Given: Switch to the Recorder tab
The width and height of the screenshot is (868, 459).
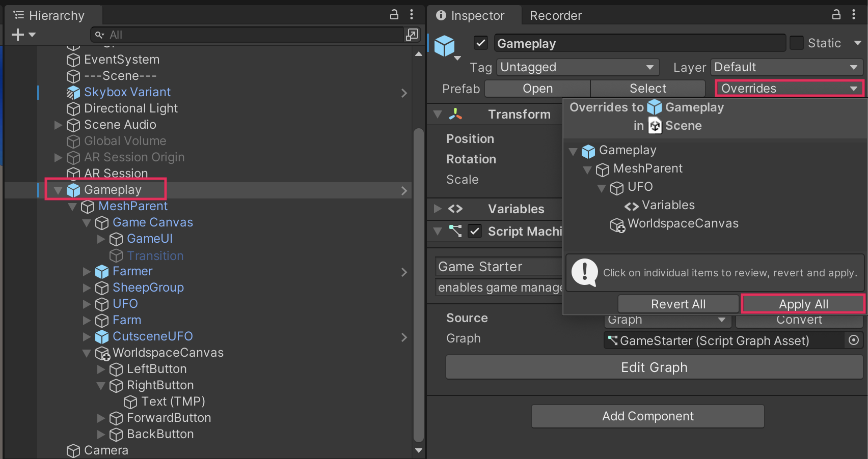Looking at the screenshot, I should point(555,16).
